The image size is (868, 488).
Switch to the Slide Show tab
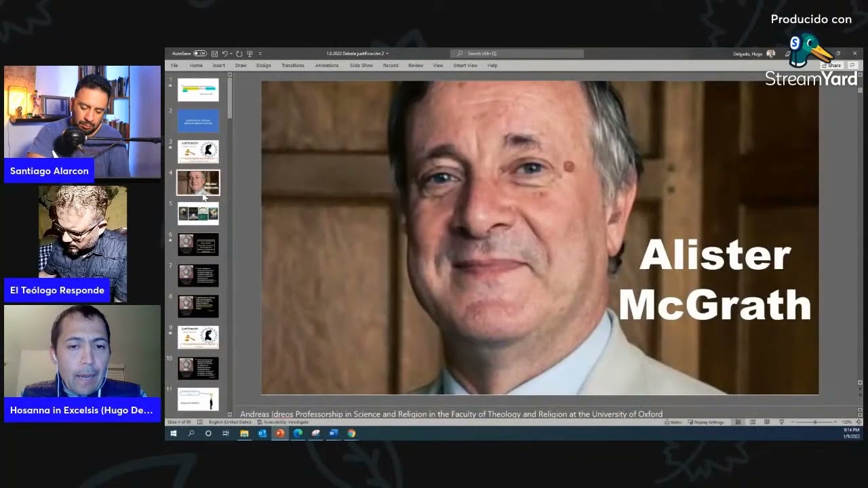[361, 66]
